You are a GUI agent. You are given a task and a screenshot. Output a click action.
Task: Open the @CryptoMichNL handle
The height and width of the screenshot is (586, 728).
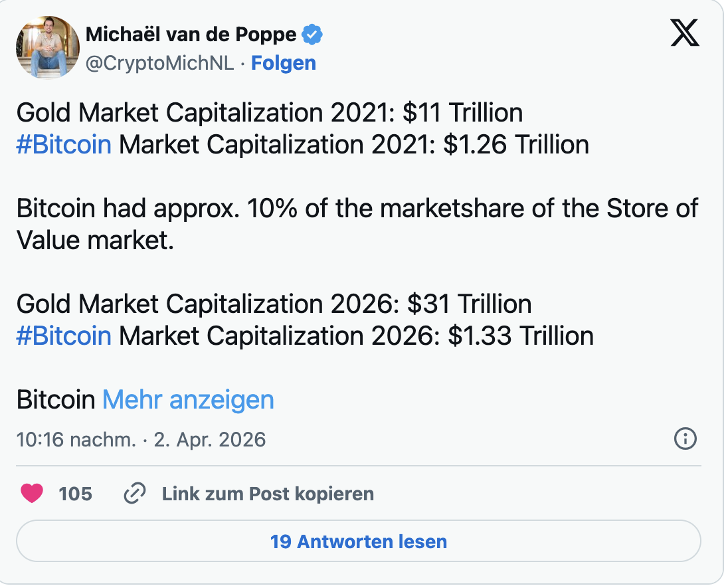click(160, 63)
